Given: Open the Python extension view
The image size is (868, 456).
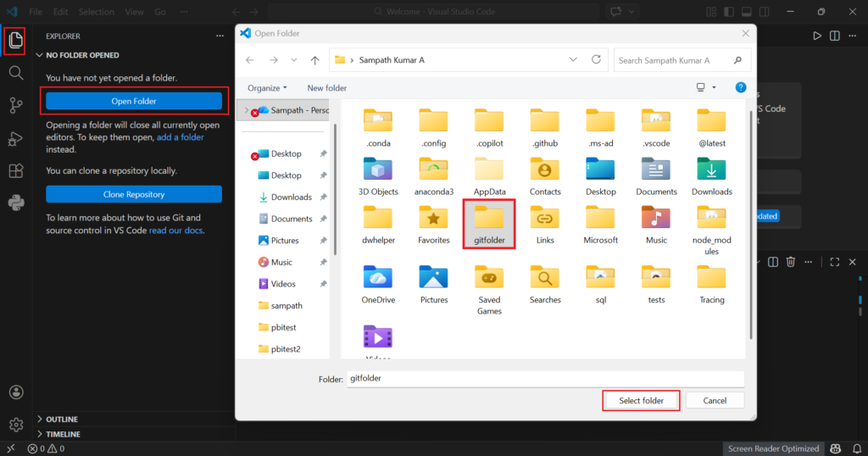Looking at the screenshot, I should pyautogui.click(x=15, y=203).
